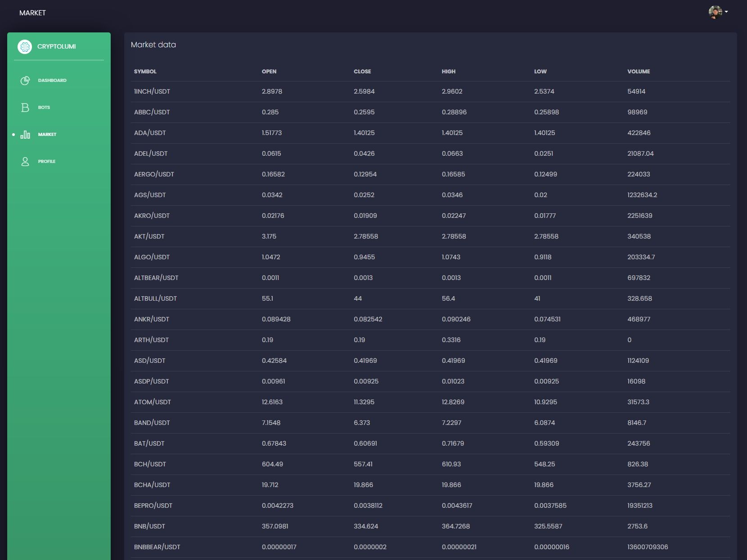Click the VOLUME column header
The width and height of the screenshot is (747, 560).
click(639, 71)
